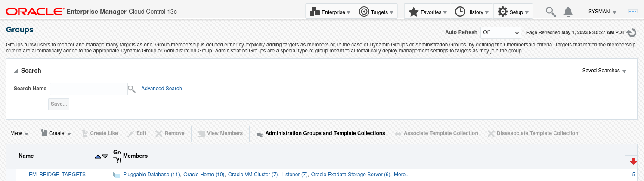Screen dimensions: 644x181
Task: Click the three-dot accessibility icon at top right
Action: click(632, 12)
